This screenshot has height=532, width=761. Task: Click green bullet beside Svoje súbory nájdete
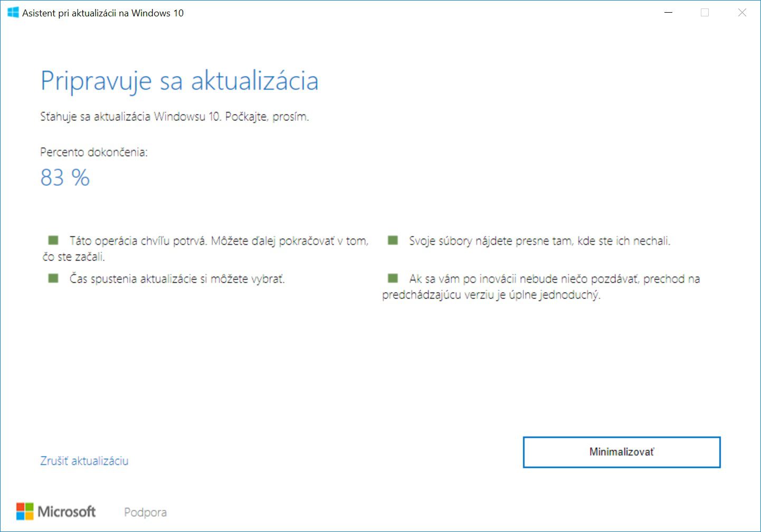pos(393,240)
